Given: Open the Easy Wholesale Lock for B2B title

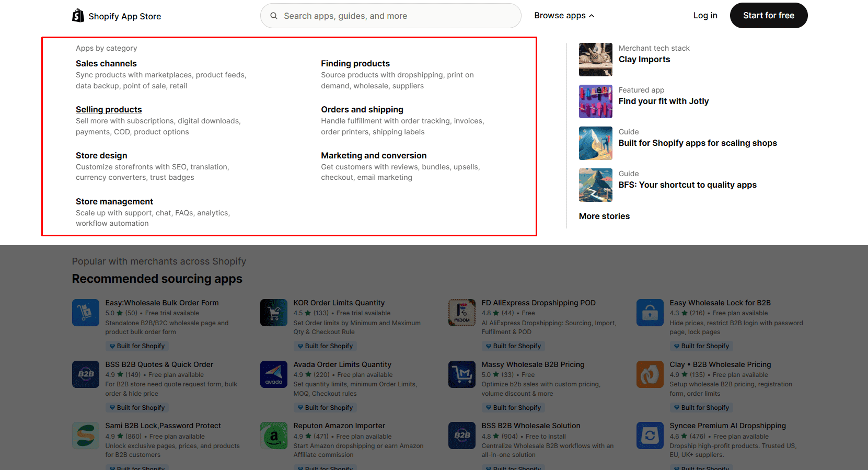Looking at the screenshot, I should [x=720, y=303].
